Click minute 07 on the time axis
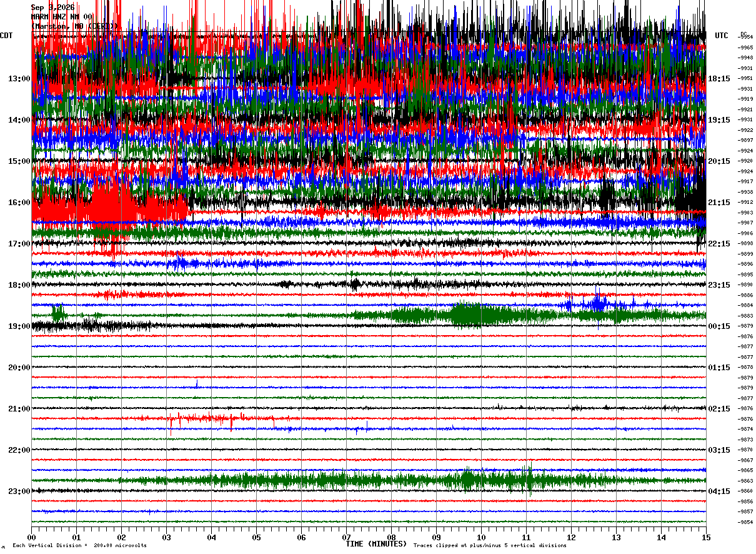 tap(346, 537)
